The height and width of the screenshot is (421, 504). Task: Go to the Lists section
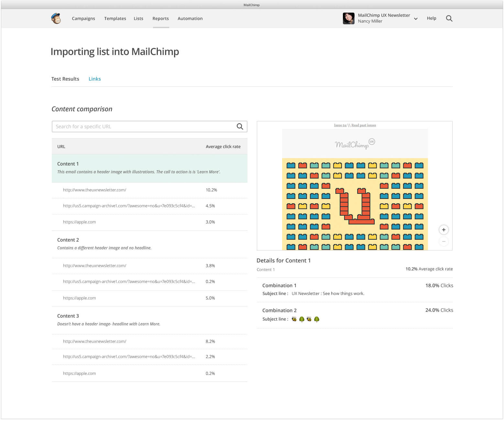pyautogui.click(x=138, y=18)
